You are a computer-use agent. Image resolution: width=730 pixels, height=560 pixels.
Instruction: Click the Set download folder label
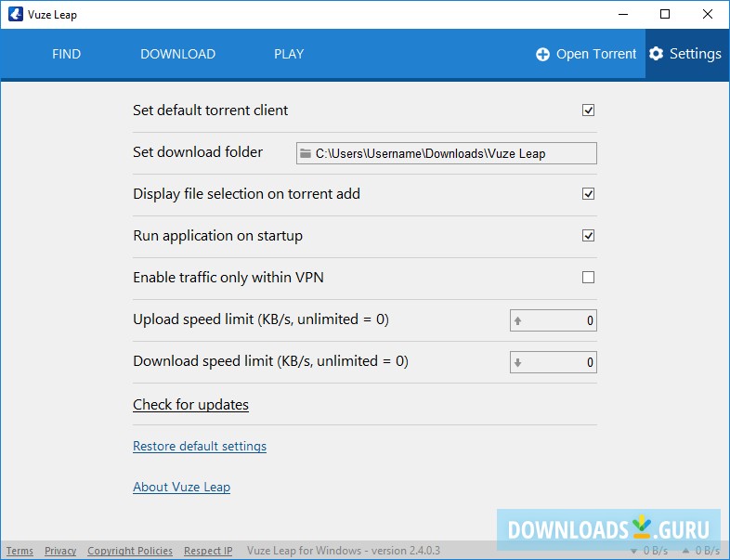click(x=198, y=152)
